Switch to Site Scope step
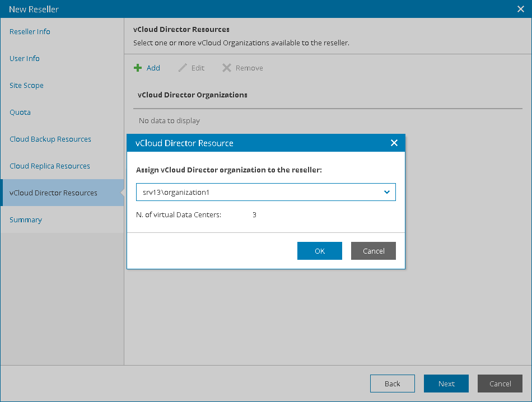Image resolution: width=532 pixels, height=402 pixels. [26, 86]
